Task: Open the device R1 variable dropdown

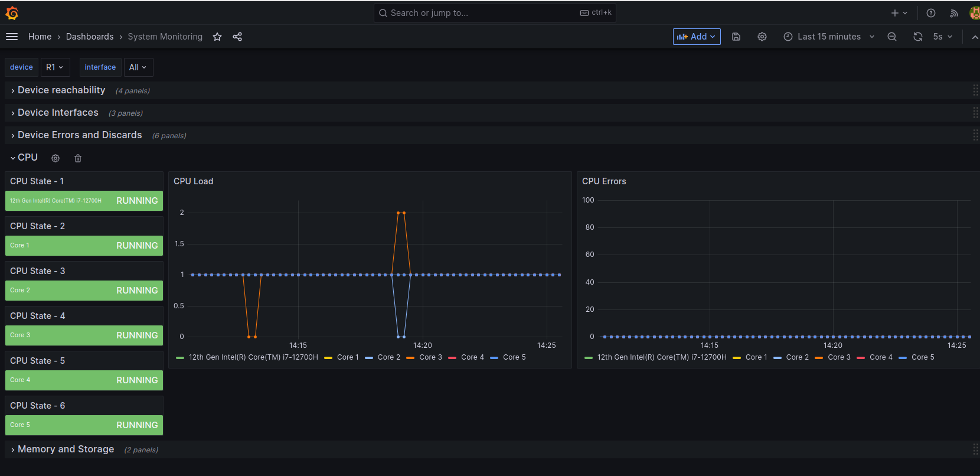Action: [55, 67]
